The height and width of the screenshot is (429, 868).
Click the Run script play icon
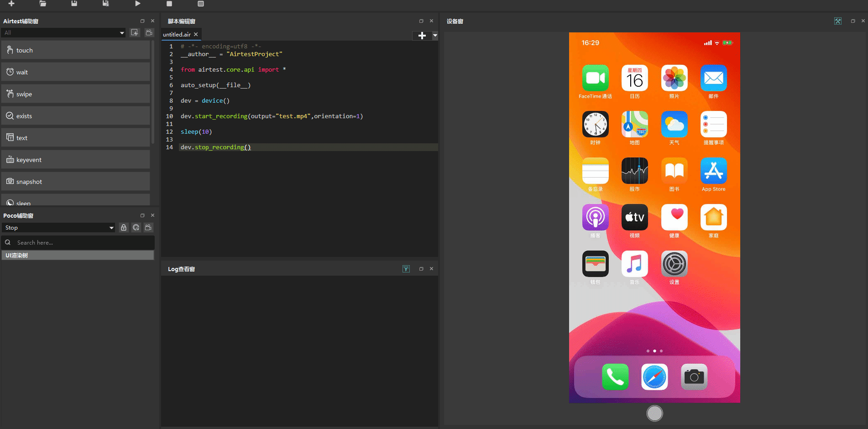138,4
